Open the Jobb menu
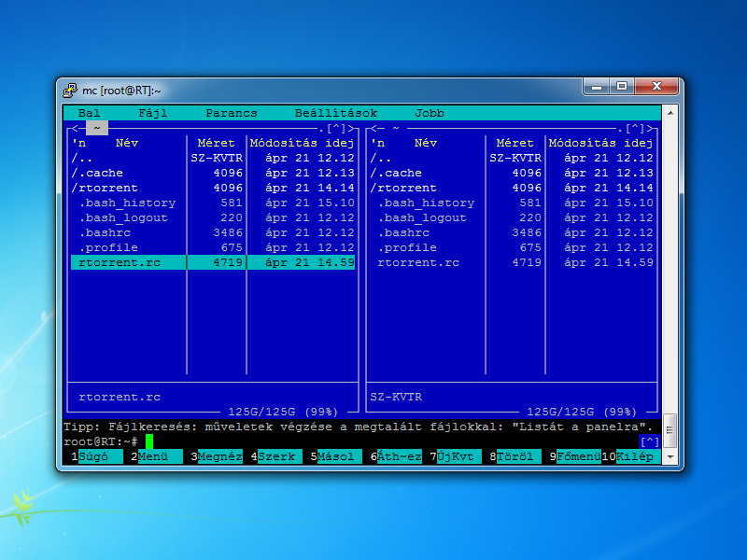This screenshot has width=747, height=560. click(430, 113)
